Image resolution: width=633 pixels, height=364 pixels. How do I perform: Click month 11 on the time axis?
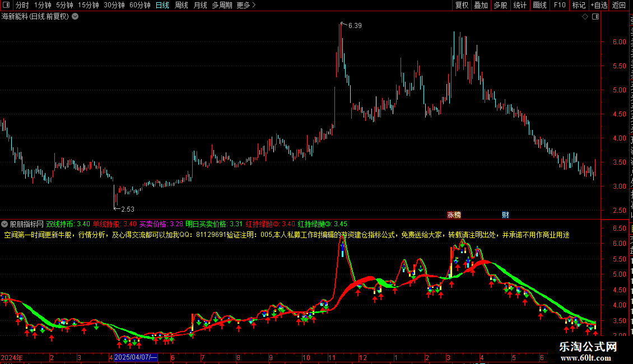[x=332, y=357]
